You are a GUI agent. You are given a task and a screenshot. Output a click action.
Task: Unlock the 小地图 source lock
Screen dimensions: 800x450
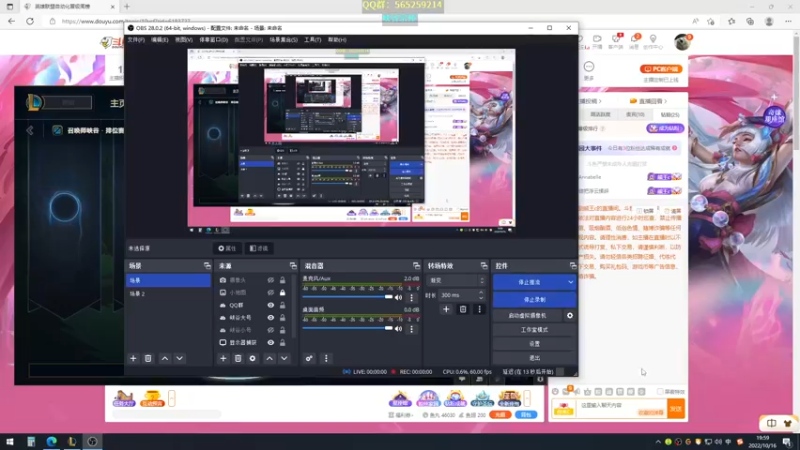tap(282, 293)
